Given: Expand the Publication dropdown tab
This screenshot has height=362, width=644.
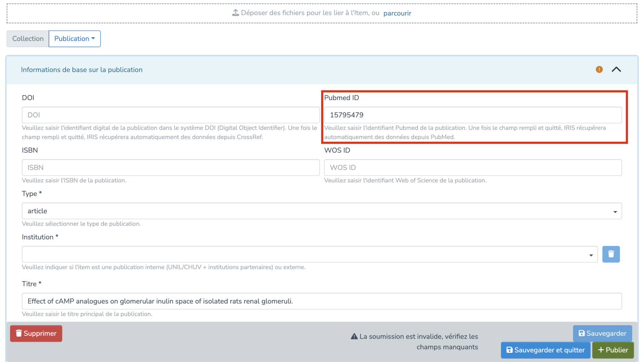Looking at the screenshot, I should point(74,39).
